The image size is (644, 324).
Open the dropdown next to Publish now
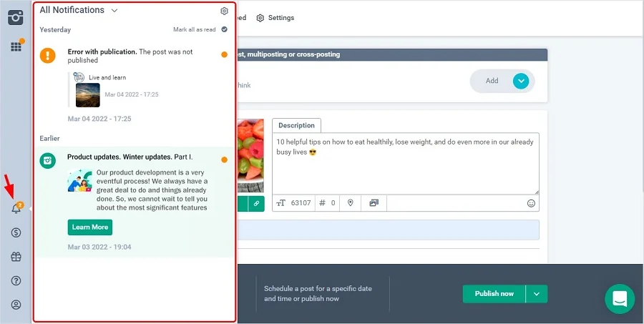click(x=537, y=293)
